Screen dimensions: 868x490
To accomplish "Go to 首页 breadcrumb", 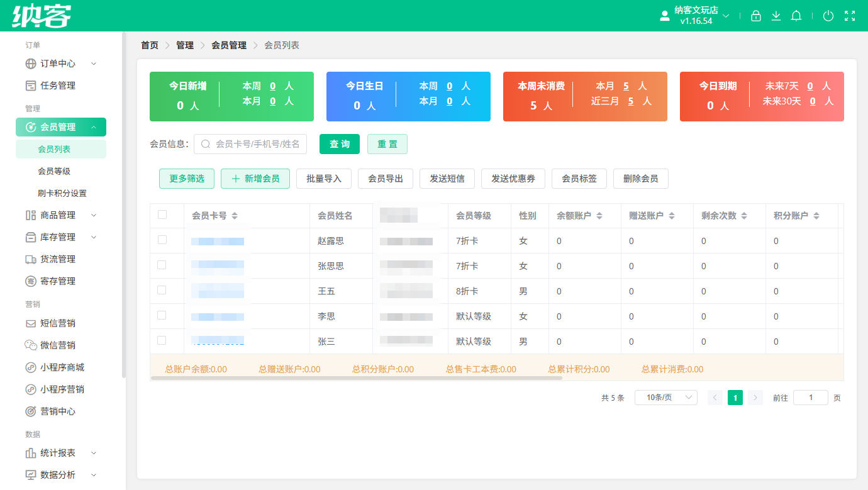I will coord(150,45).
